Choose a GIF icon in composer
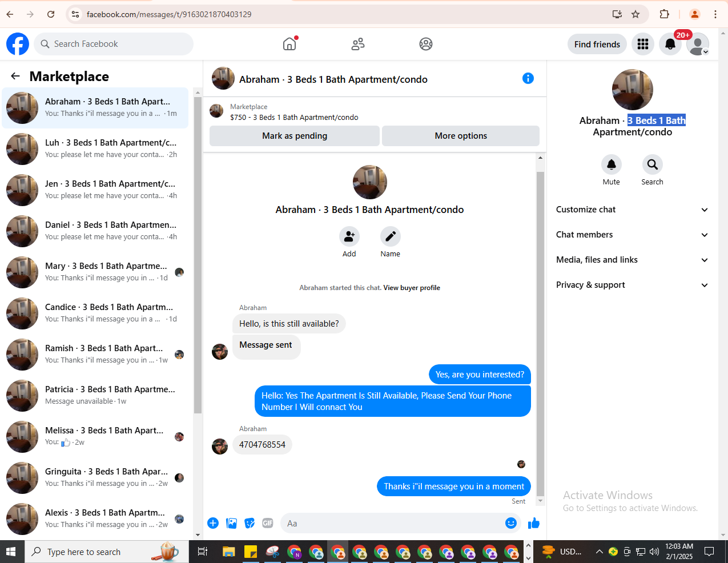 coord(268,523)
